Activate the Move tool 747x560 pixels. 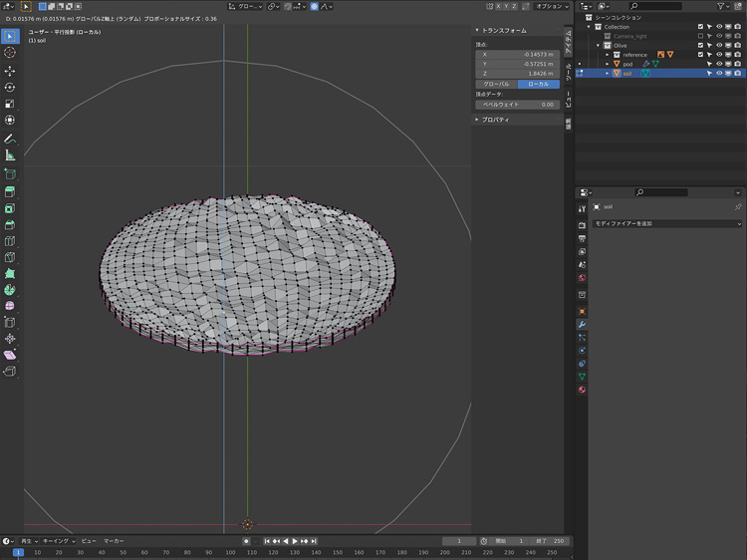[x=10, y=71]
